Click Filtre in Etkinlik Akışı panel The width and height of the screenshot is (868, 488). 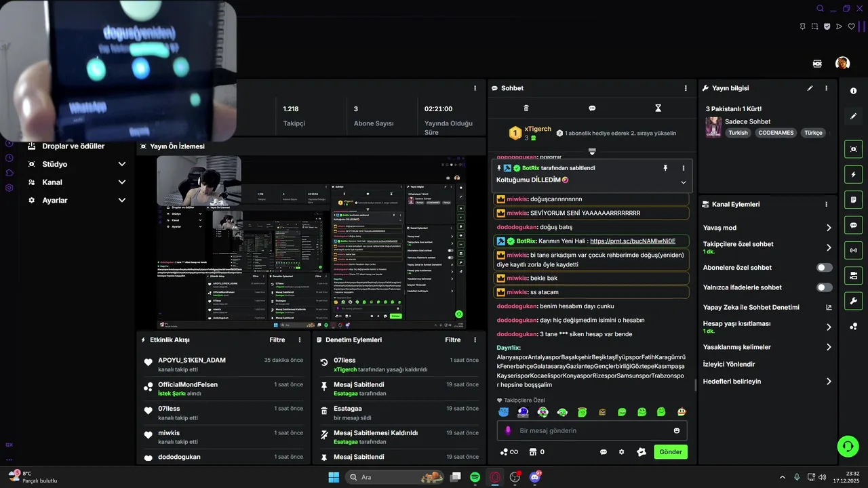click(277, 340)
